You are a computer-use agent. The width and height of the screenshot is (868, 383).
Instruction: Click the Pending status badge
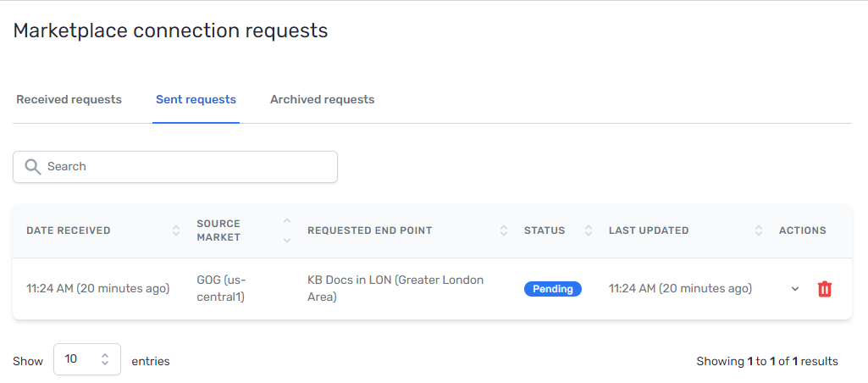(552, 289)
